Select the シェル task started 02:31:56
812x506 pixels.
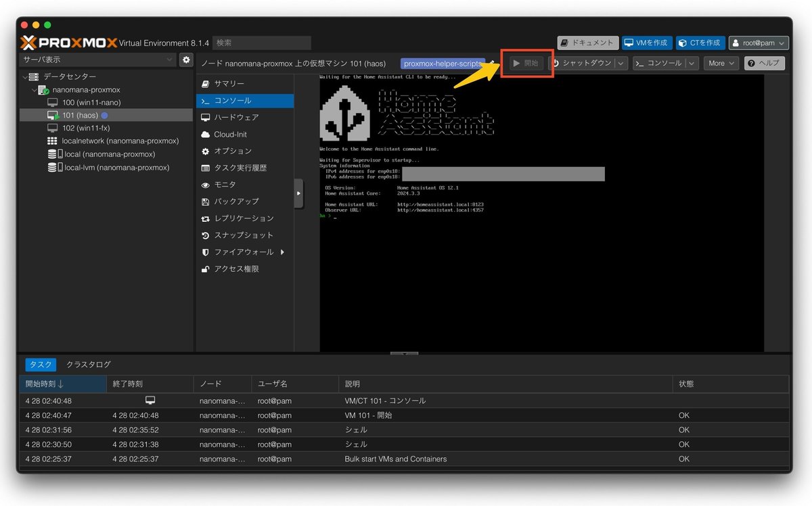click(404, 430)
